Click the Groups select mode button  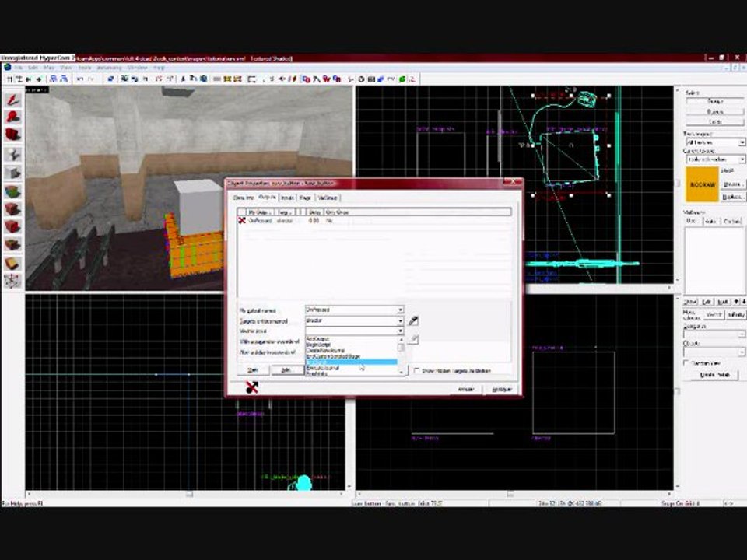point(714,101)
